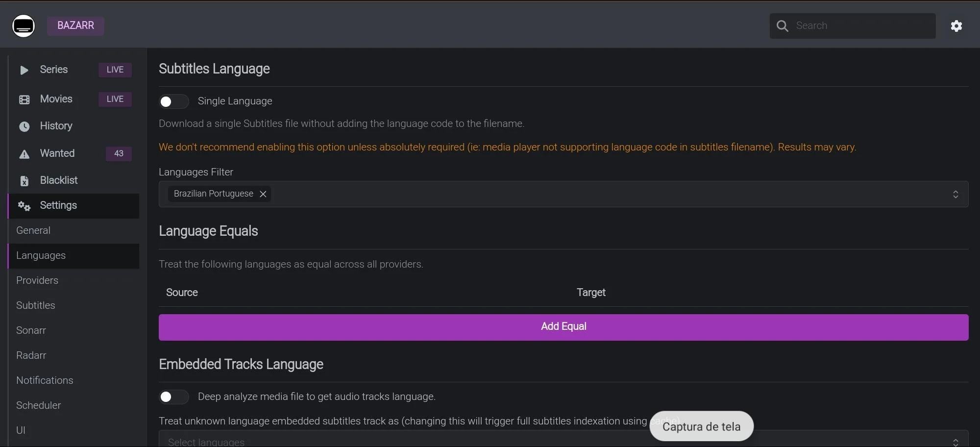Open History via the clock icon
Viewport: 980px width, 447px height.
[x=24, y=126]
